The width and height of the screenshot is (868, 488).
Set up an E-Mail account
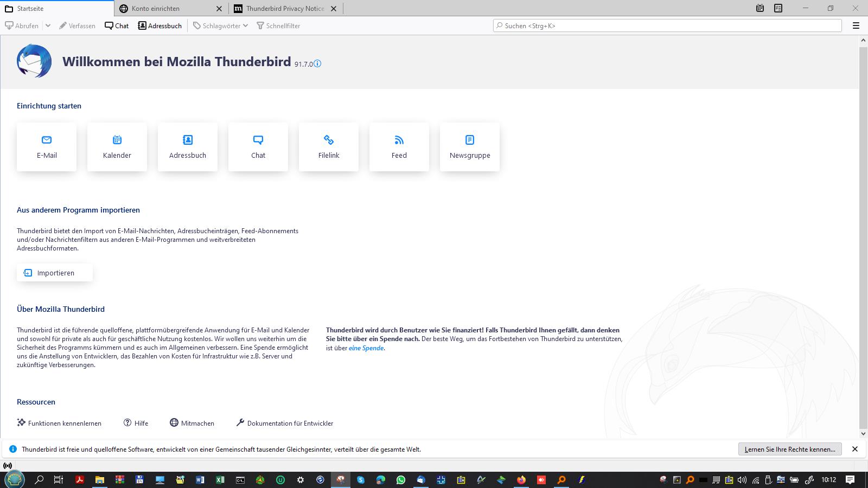coord(47,147)
